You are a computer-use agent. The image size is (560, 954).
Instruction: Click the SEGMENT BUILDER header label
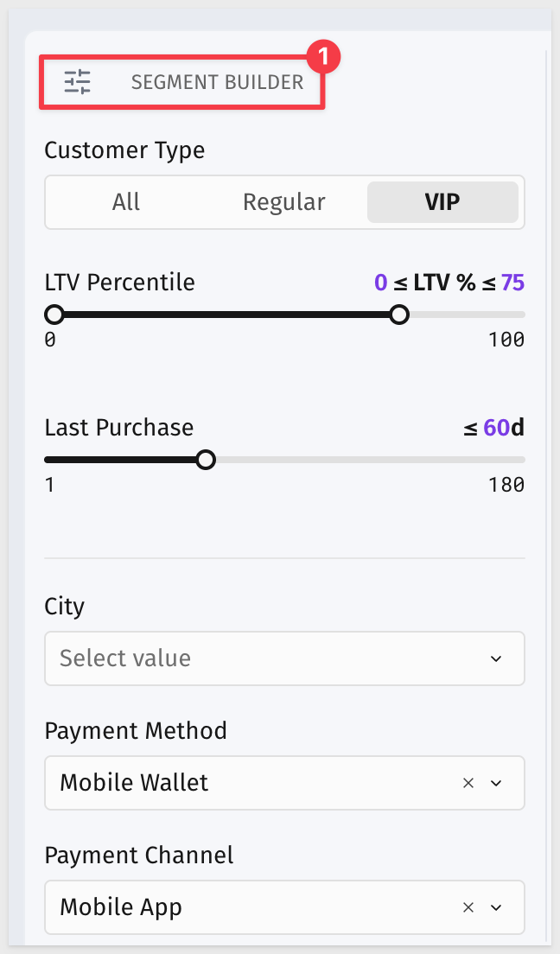tap(217, 82)
